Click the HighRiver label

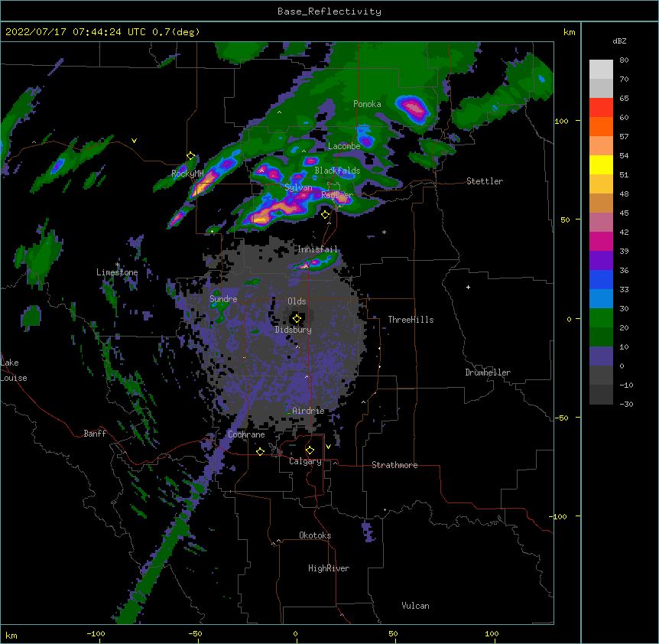tap(329, 568)
